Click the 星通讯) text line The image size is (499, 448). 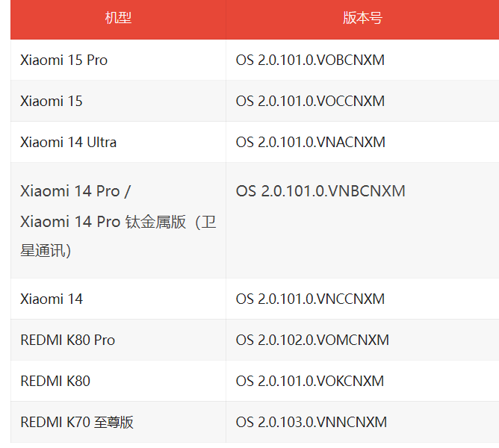(x=46, y=251)
